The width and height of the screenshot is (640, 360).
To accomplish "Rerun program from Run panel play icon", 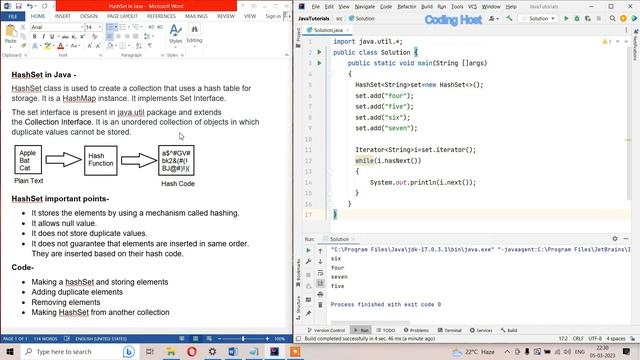I will tap(308, 250).
